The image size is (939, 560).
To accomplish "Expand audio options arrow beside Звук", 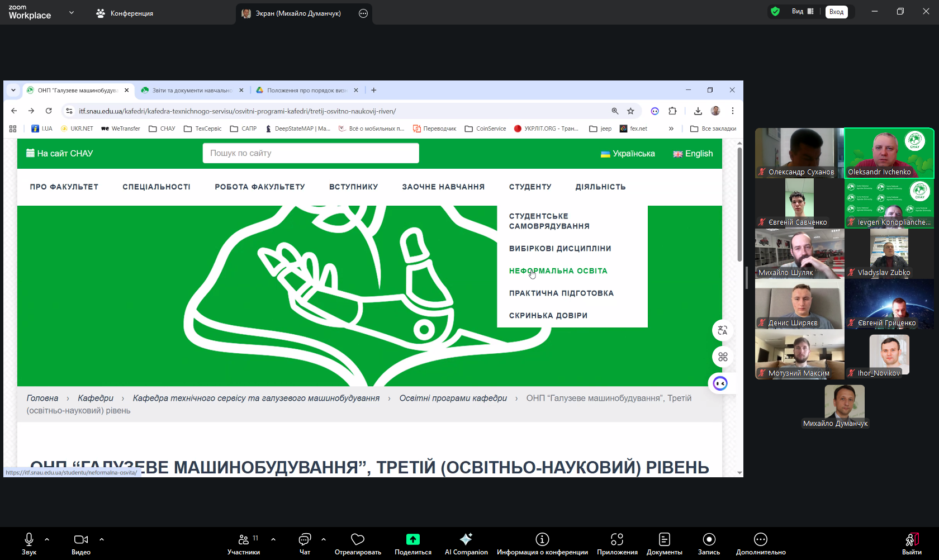I will 47,539.
